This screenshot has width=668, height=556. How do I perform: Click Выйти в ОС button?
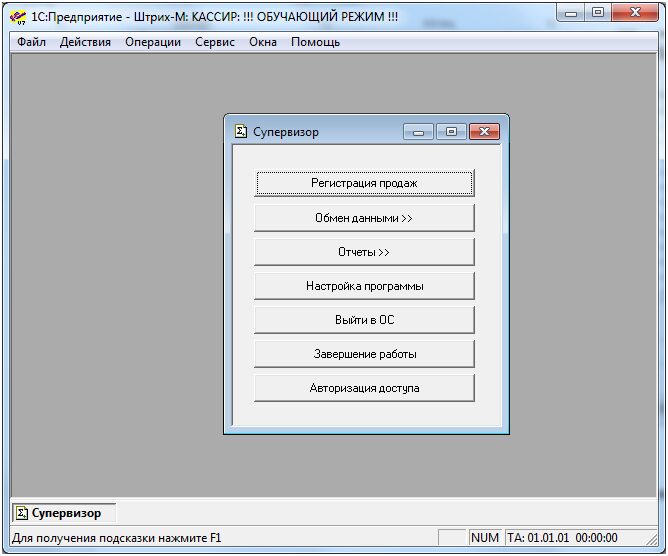364,320
